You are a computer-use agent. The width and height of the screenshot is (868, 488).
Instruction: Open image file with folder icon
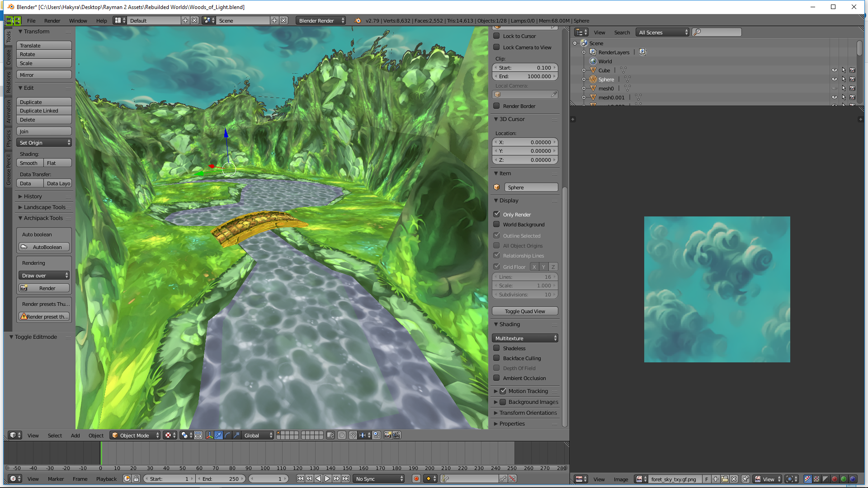[725, 479]
